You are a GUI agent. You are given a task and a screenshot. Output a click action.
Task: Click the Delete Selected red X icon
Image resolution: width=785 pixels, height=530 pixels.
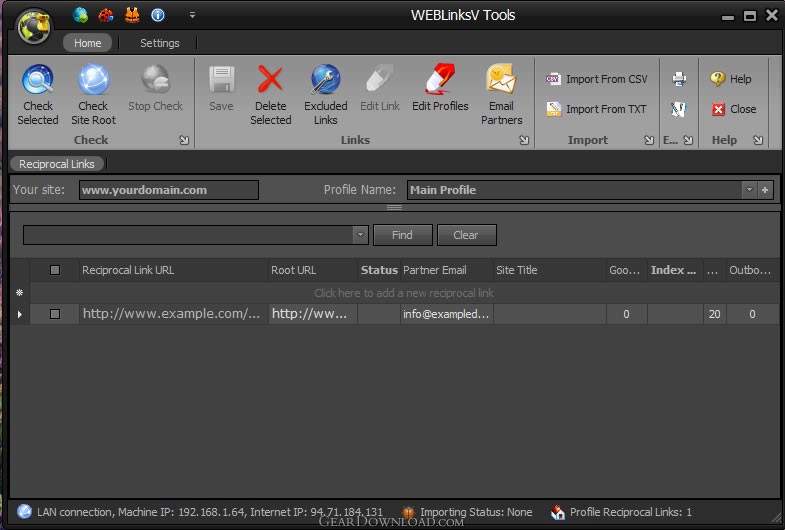click(270, 81)
